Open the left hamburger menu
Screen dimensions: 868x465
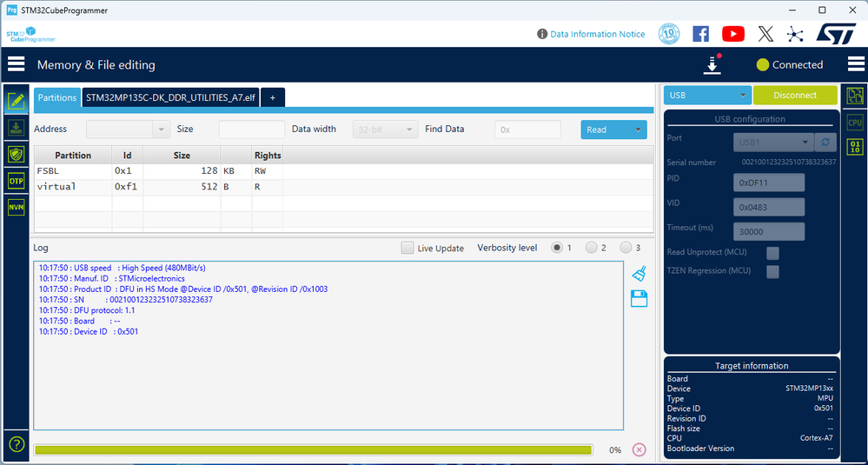pyautogui.click(x=16, y=64)
